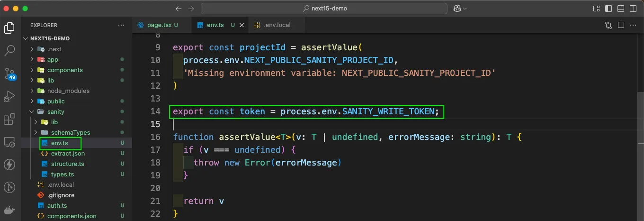Image resolution: width=644 pixels, height=221 pixels.
Task: Click the JSON braces icon of extract.json
Action: tap(45, 153)
